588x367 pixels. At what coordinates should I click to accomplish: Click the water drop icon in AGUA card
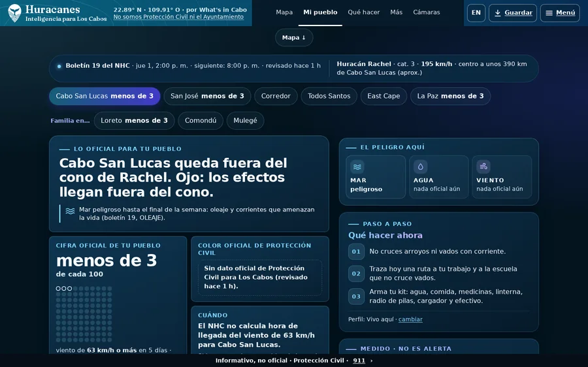[x=420, y=167]
